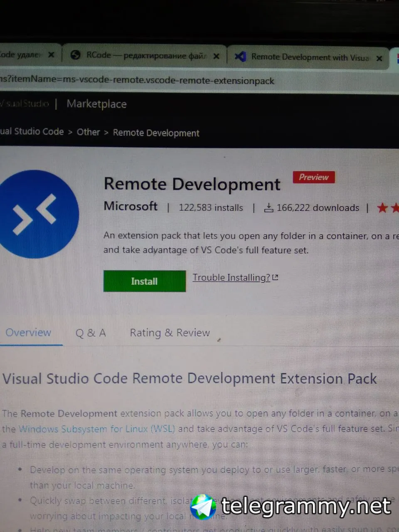Click the Visual Studio logo text in header
Image resolution: width=399 pixels, height=532 pixels.
(25, 103)
